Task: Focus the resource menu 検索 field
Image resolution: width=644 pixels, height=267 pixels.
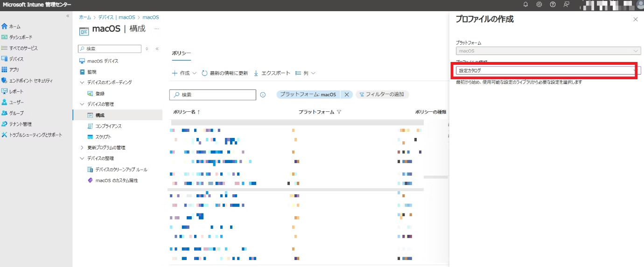Action: (110, 48)
